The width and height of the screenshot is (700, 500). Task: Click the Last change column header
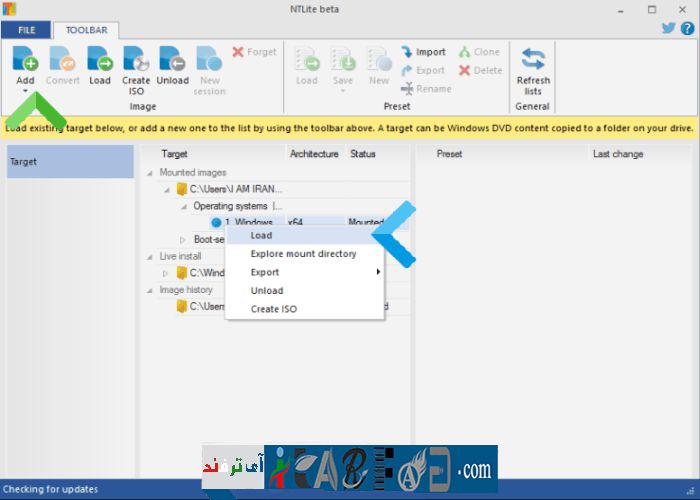(618, 154)
